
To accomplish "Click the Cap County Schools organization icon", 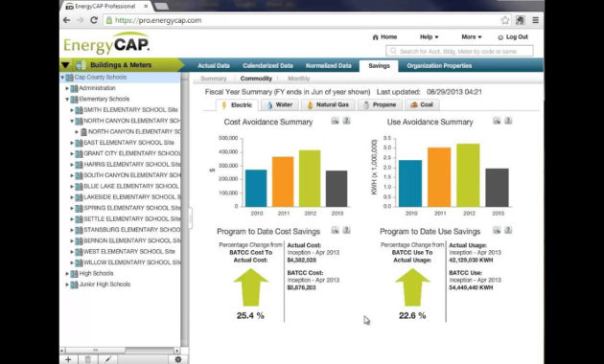I will click(x=69, y=78).
